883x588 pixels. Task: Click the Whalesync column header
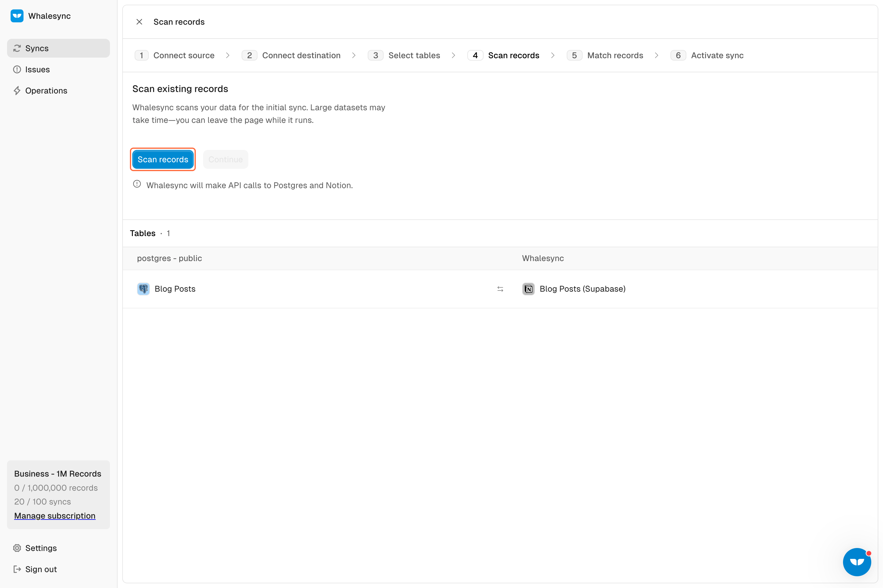[543, 258]
